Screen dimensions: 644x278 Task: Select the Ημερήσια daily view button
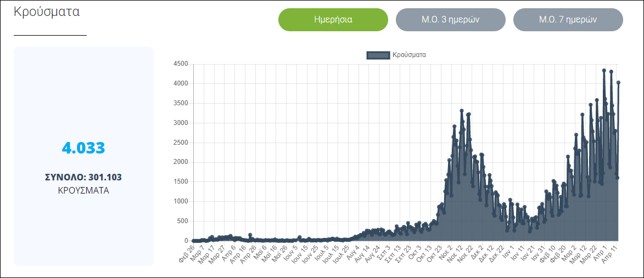pos(333,20)
